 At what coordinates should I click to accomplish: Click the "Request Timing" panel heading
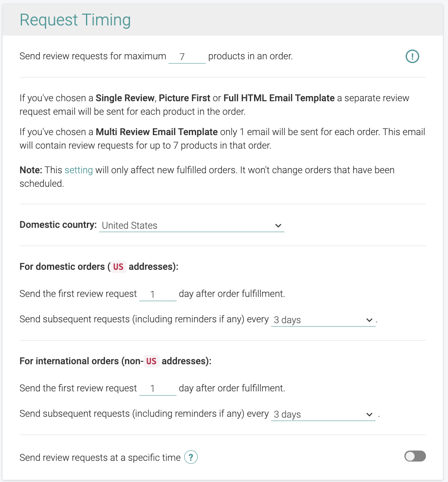click(75, 20)
